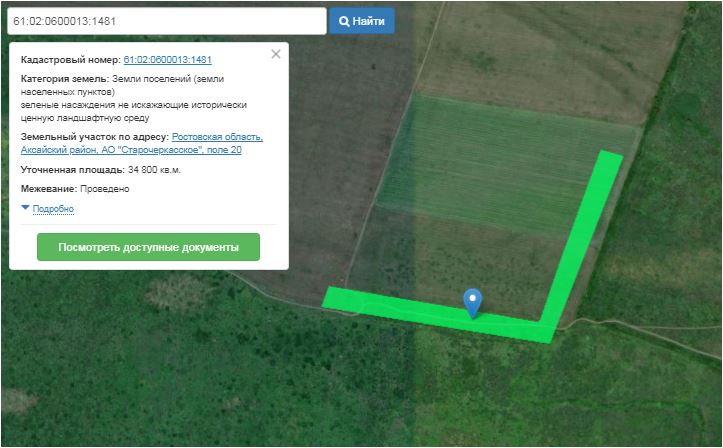Click the Категория земель label text
Image resolution: width=723 pixels, height=448 pixels.
65,79
